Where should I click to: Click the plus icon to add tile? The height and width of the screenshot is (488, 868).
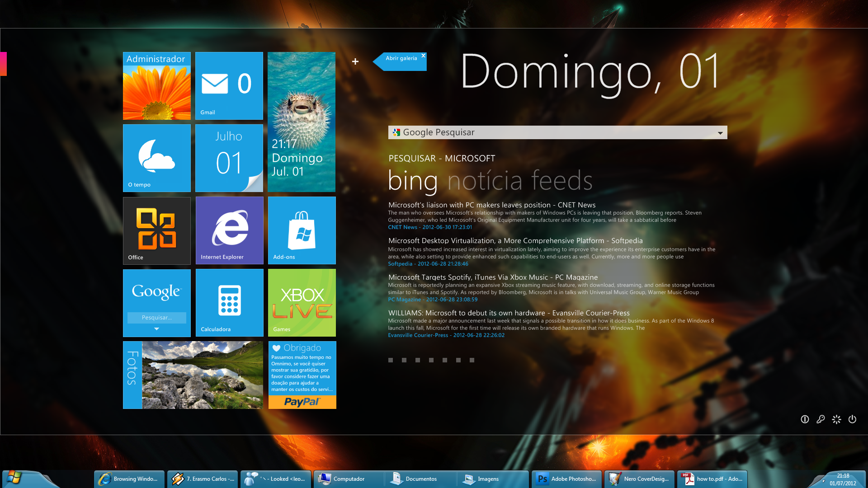355,61
